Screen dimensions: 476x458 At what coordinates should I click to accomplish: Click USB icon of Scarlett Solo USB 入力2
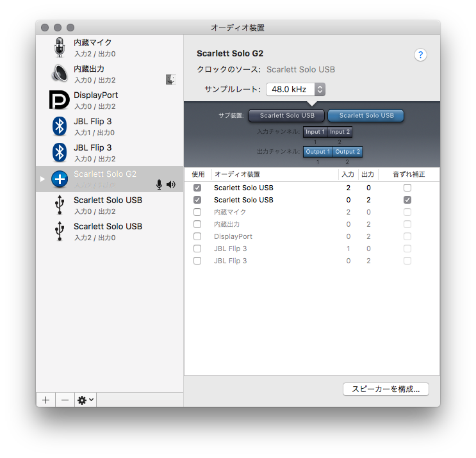[x=60, y=231]
